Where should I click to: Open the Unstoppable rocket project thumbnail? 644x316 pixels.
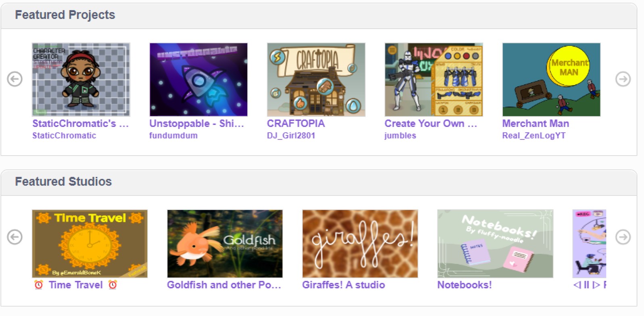(x=199, y=80)
